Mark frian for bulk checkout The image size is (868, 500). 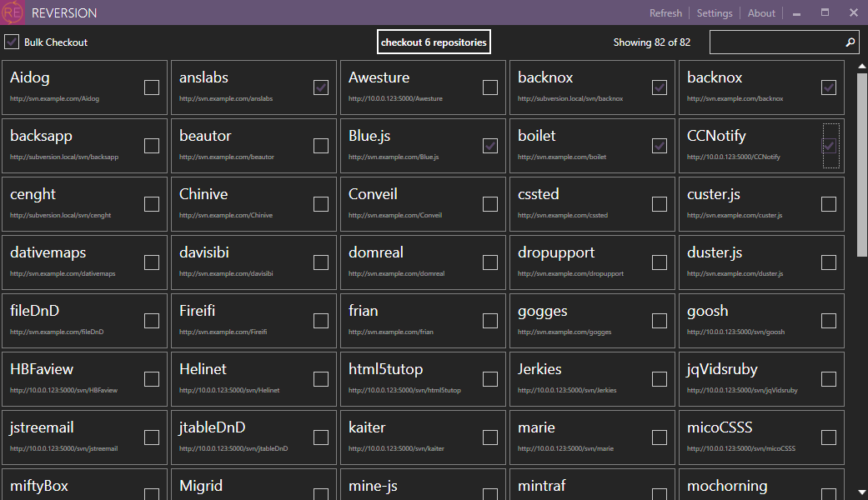coord(490,321)
